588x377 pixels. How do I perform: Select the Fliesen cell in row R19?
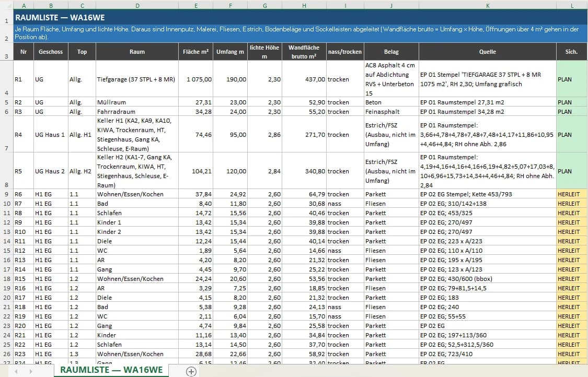pos(391,316)
